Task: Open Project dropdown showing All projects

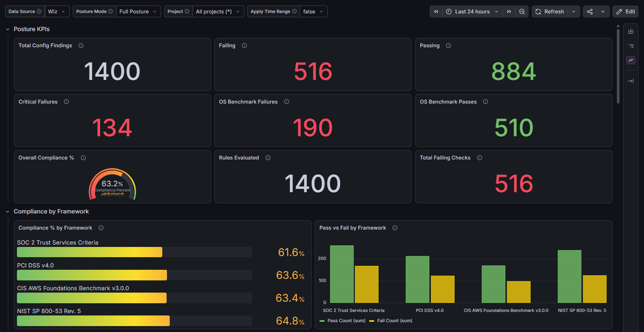Action: [x=218, y=11]
